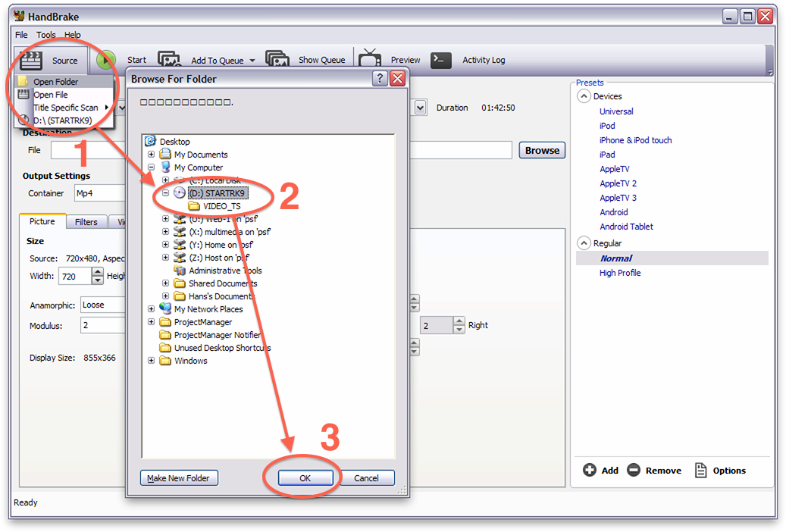Click the Source clapperboard icon
Image resolution: width=786 pixels, height=532 pixels.
tap(30, 60)
